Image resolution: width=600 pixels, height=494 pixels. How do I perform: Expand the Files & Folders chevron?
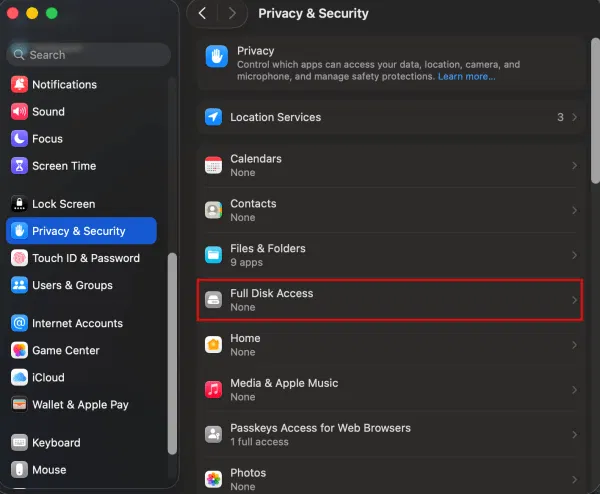click(574, 255)
